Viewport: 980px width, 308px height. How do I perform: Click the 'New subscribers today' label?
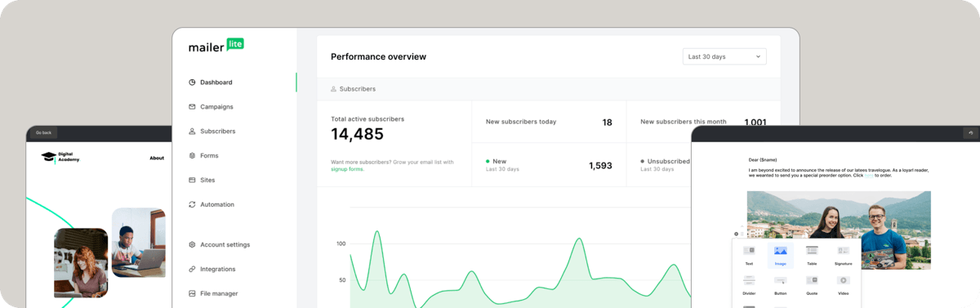click(x=521, y=122)
